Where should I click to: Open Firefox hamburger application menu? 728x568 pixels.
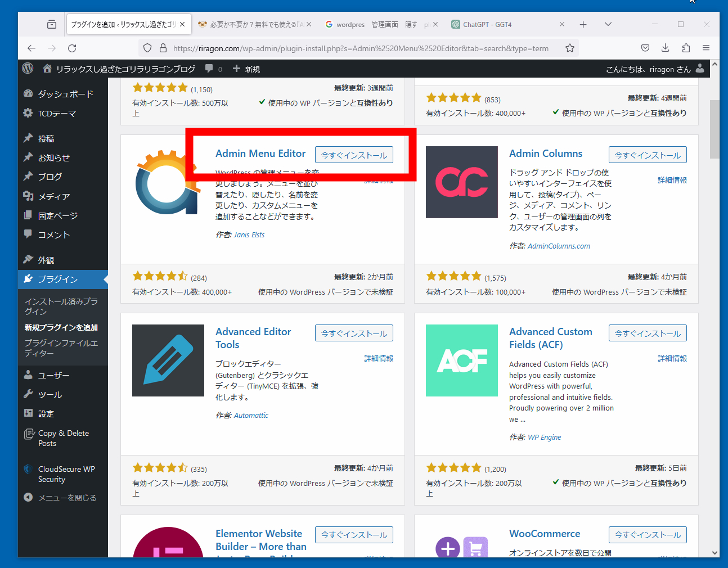tap(705, 48)
